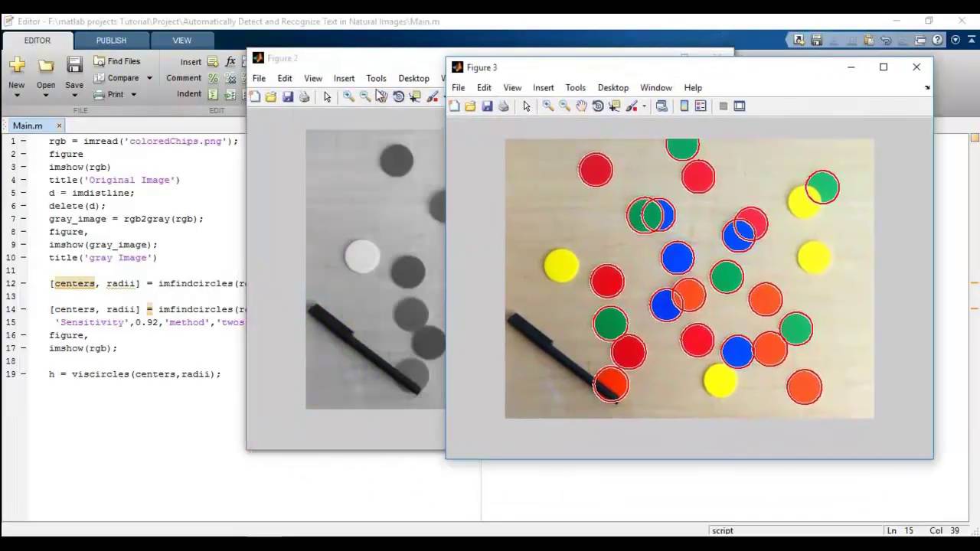The image size is (980, 551).
Task: Click Save icon in Figure 2 toolbar
Action: pos(288,96)
